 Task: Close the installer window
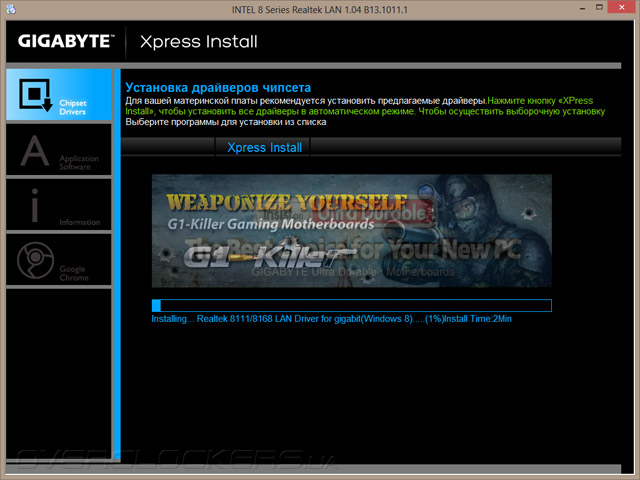point(622,7)
